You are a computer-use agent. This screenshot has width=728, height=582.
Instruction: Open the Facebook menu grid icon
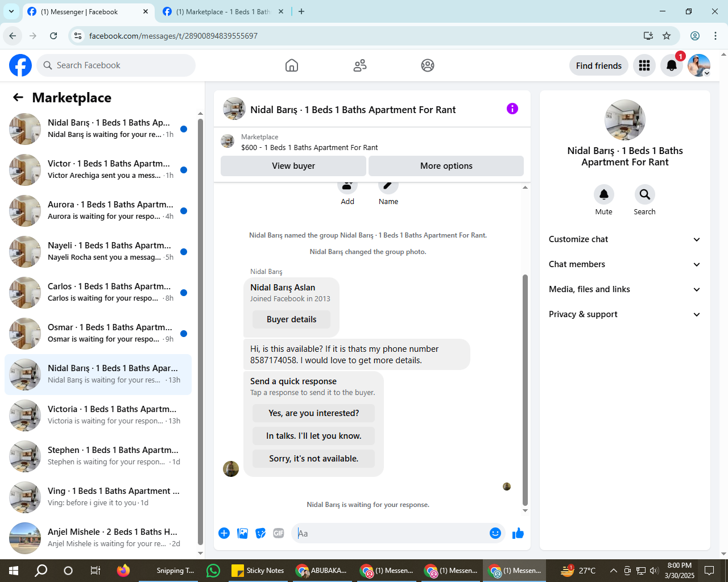click(x=644, y=65)
